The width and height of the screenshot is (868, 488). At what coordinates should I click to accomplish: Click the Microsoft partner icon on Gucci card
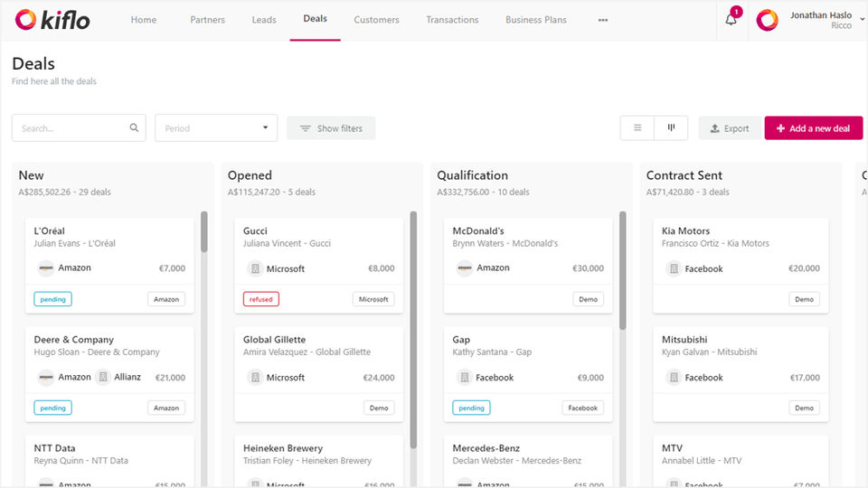coord(255,268)
